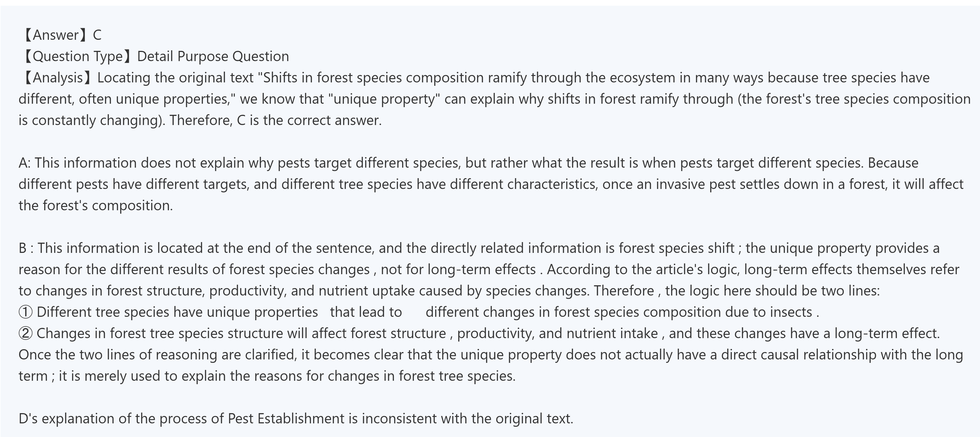The image size is (980, 437).
Task: Select the answer letter C after Answer
Action: pyautogui.click(x=97, y=35)
